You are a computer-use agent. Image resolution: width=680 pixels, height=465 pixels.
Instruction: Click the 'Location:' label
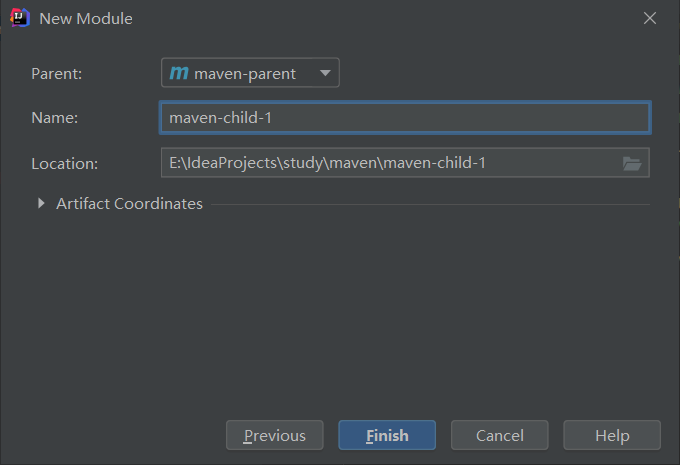[65, 164]
